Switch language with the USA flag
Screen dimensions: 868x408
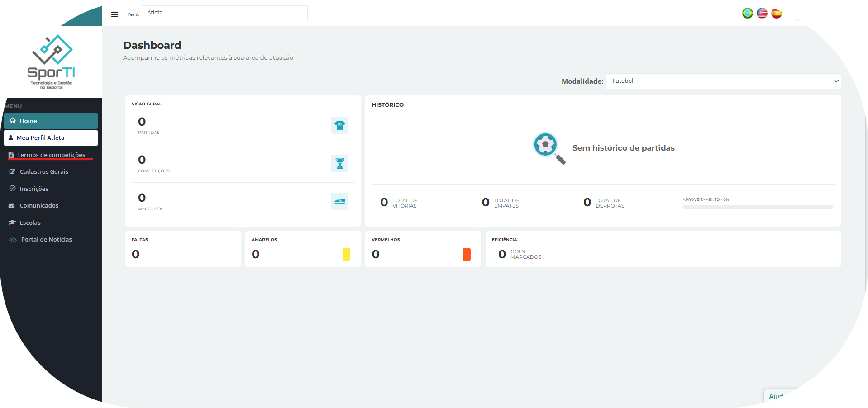tap(762, 14)
